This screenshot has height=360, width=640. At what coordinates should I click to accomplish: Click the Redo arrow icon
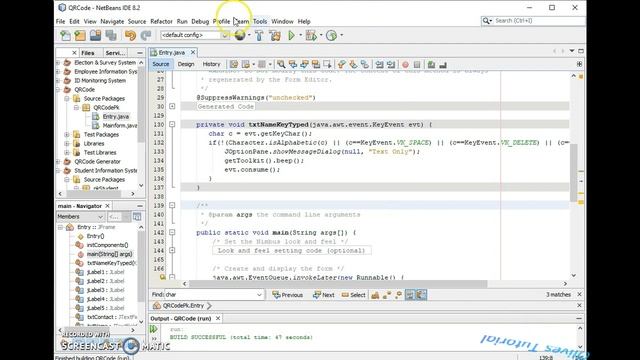(x=146, y=36)
